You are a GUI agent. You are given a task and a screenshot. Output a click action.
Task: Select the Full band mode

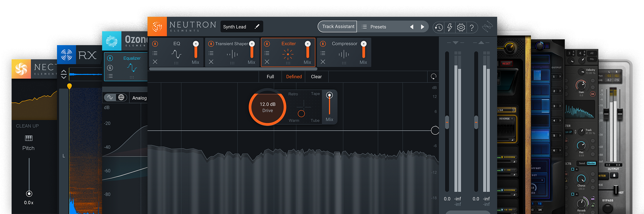click(270, 77)
